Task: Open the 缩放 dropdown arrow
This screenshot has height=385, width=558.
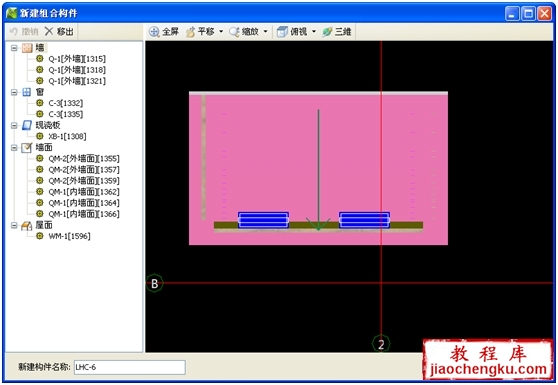Action: point(265,32)
